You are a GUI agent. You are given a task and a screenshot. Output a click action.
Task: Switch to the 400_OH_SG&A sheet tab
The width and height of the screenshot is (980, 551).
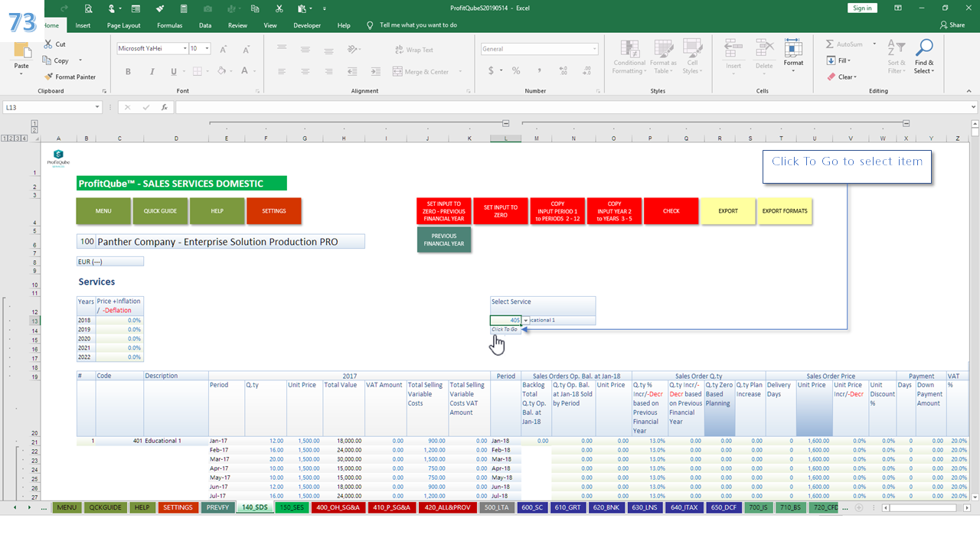coord(338,507)
